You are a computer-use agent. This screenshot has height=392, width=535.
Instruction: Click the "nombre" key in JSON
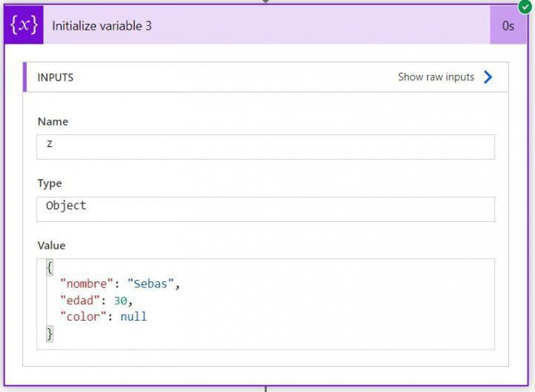click(x=86, y=284)
